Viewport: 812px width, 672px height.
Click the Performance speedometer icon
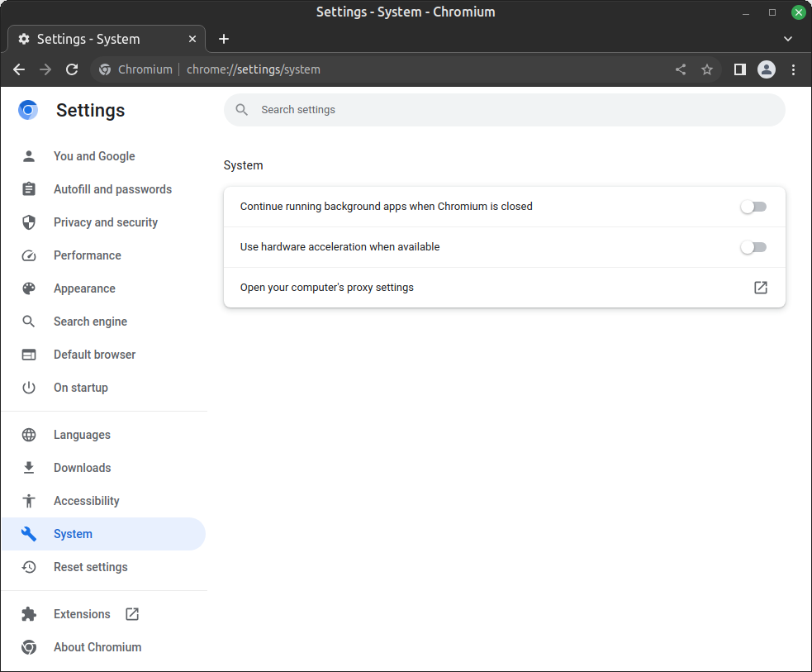[x=29, y=255]
